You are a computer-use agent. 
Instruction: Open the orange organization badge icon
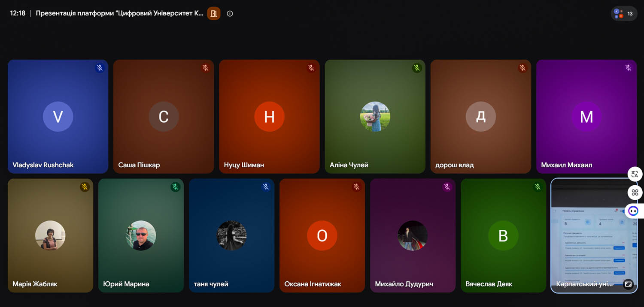[x=213, y=13]
